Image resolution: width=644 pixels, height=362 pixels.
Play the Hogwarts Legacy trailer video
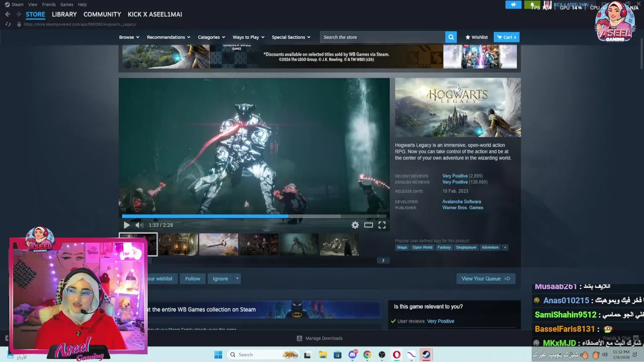point(126,225)
